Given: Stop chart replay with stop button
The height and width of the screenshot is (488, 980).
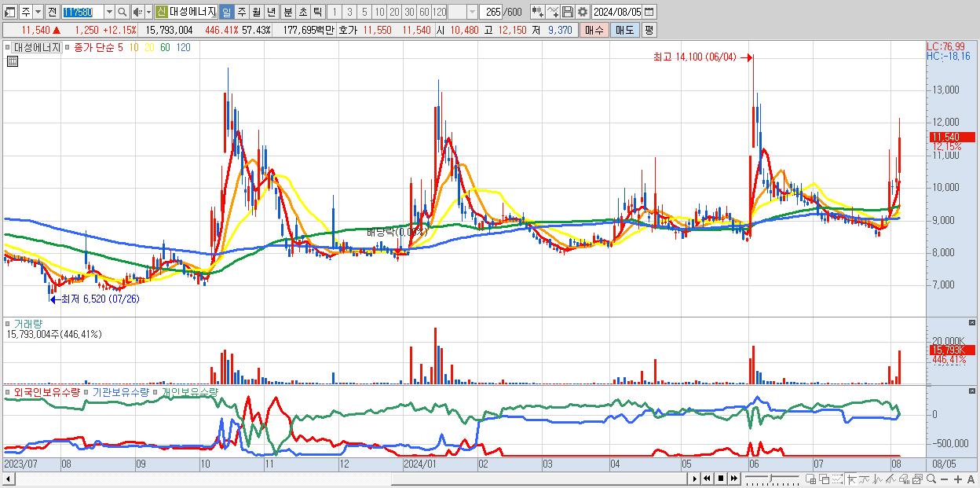Looking at the screenshot, I should (721, 479).
